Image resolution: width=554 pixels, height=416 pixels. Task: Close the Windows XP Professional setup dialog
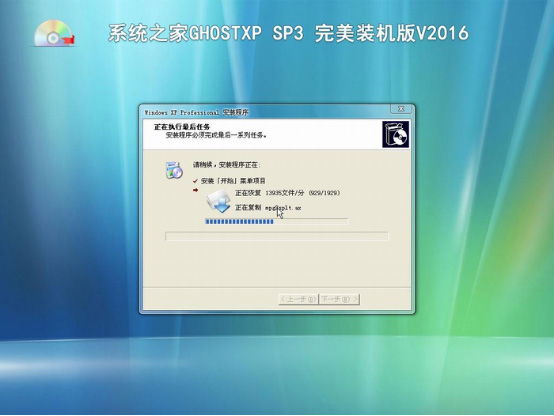(401, 109)
